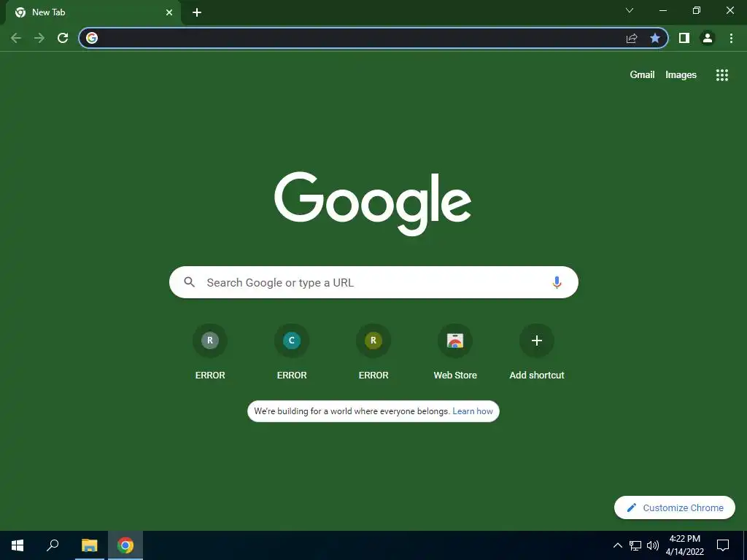Add a new shortcut tile
This screenshot has width=747, height=560.
[x=537, y=351]
